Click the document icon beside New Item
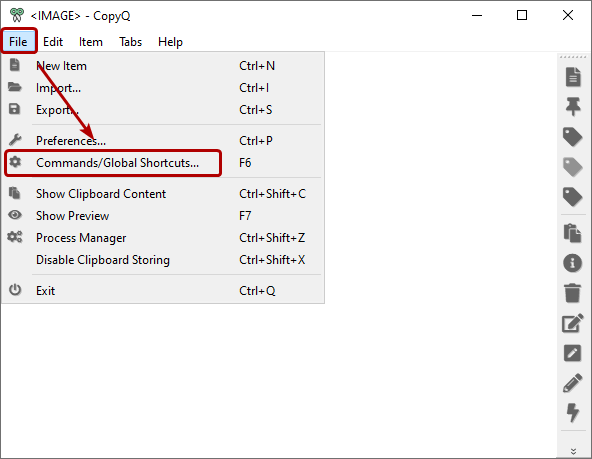The image size is (592, 459). point(15,65)
